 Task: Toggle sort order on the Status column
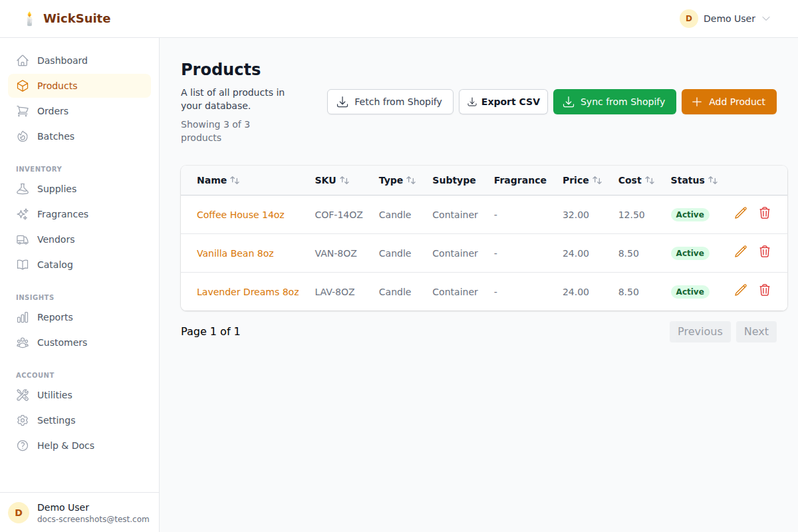tap(713, 180)
